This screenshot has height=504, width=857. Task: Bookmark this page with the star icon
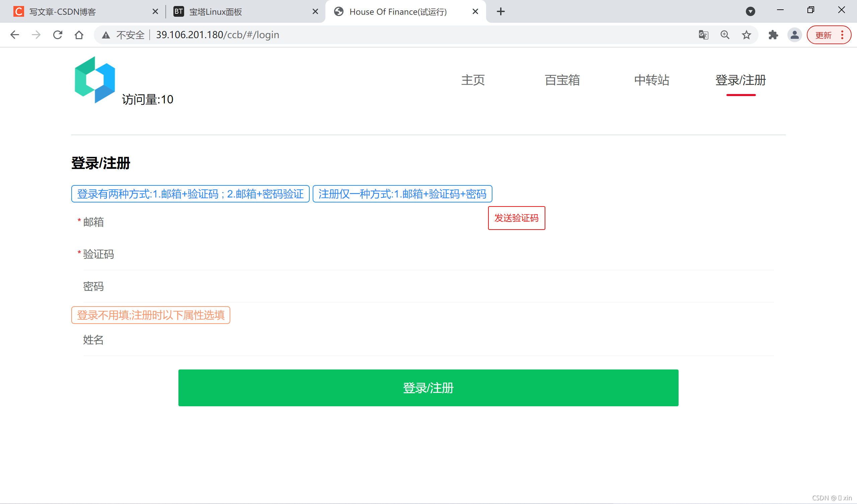point(746,35)
